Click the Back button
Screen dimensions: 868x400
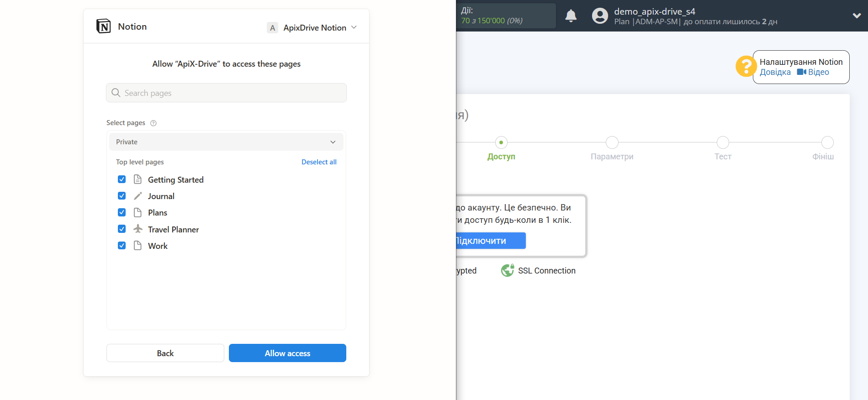165,353
